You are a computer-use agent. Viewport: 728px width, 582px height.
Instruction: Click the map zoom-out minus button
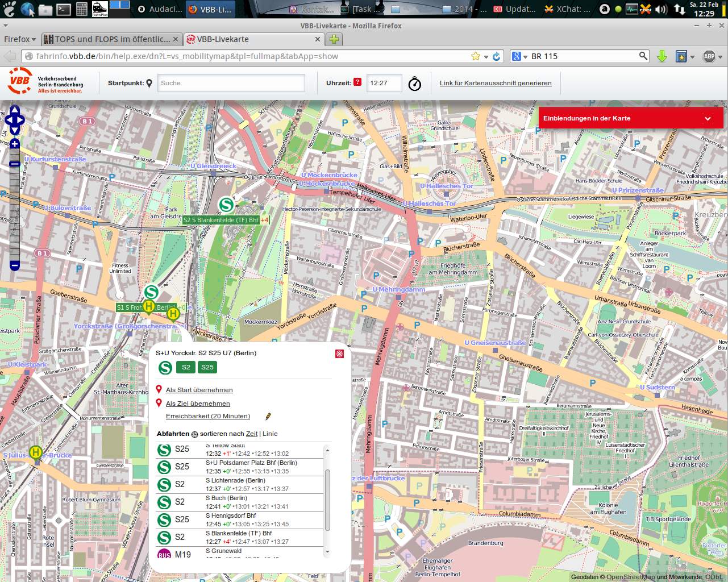point(15,265)
